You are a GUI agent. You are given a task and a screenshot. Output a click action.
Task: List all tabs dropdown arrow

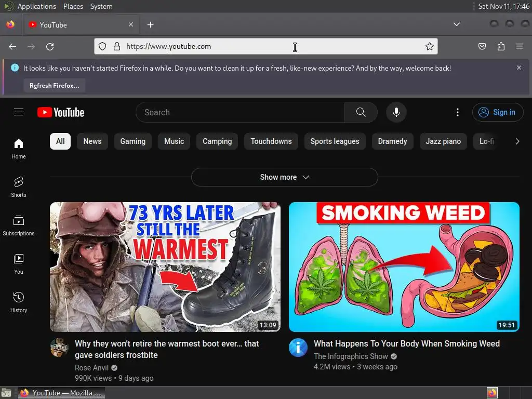(457, 24)
